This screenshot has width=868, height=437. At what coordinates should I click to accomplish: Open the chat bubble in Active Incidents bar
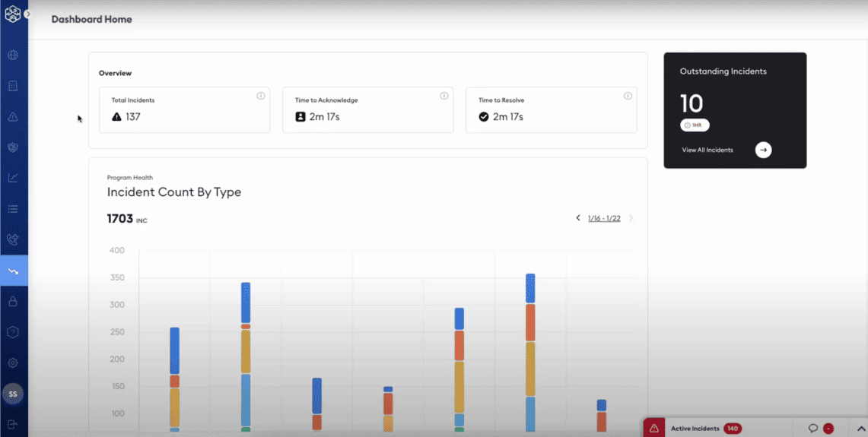[812, 429]
